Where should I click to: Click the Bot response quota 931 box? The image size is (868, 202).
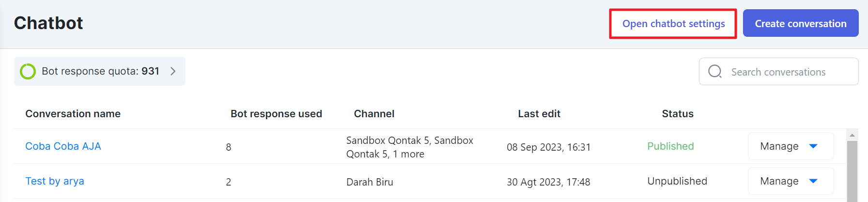pyautogui.click(x=100, y=71)
